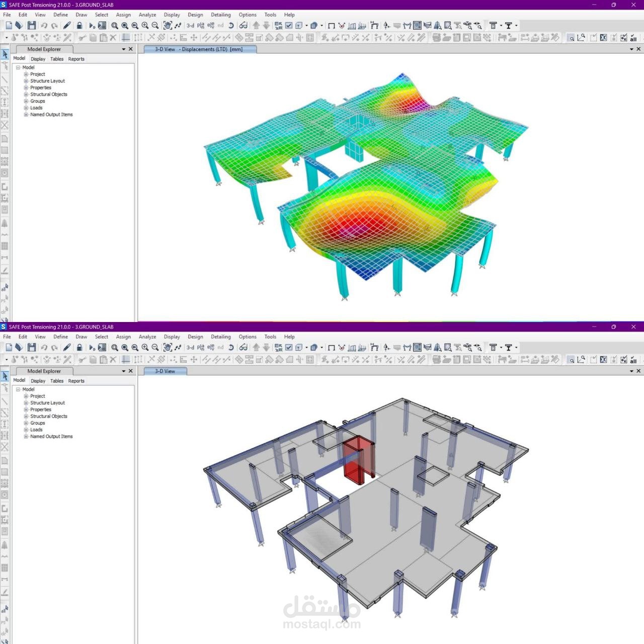Open Tools menu in bottom window
The image size is (644, 644).
coord(270,337)
